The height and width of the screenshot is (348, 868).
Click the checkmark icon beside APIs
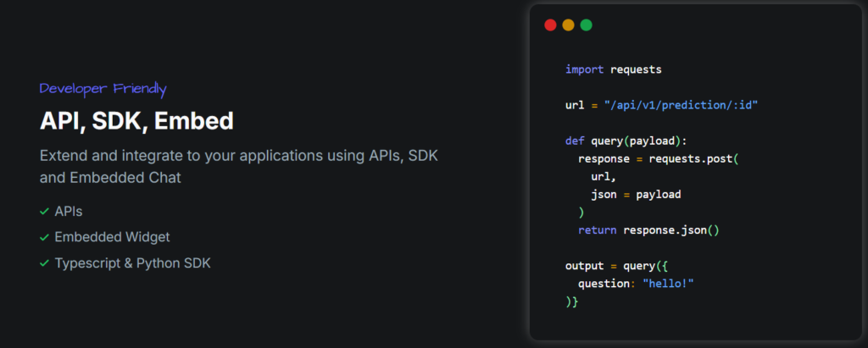[x=44, y=211]
